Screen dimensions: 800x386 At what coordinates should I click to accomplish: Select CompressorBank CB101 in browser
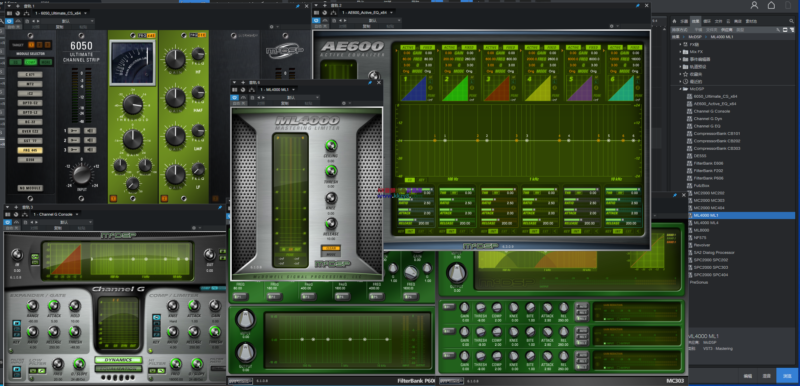coord(717,134)
